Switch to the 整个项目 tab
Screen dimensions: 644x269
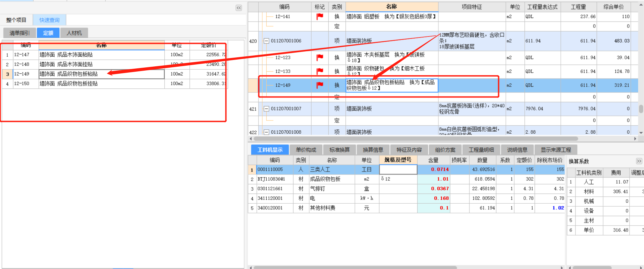[x=16, y=20]
